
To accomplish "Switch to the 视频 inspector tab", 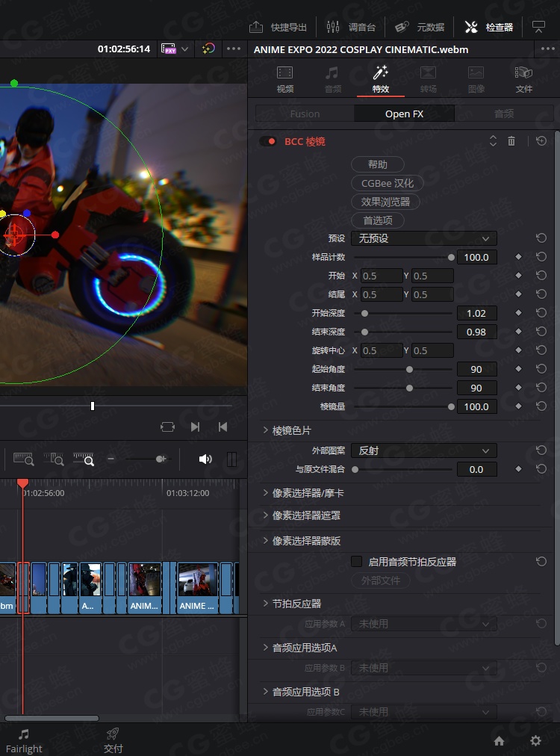I will point(284,79).
